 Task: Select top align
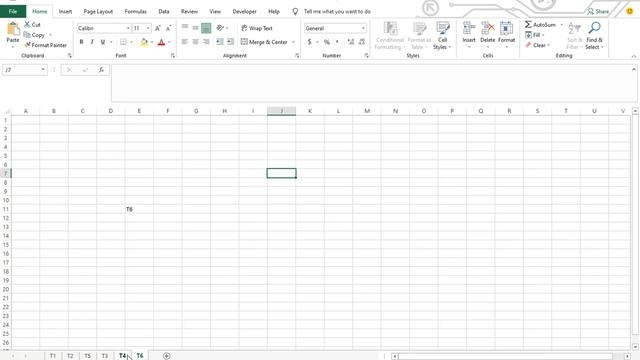(185, 27)
